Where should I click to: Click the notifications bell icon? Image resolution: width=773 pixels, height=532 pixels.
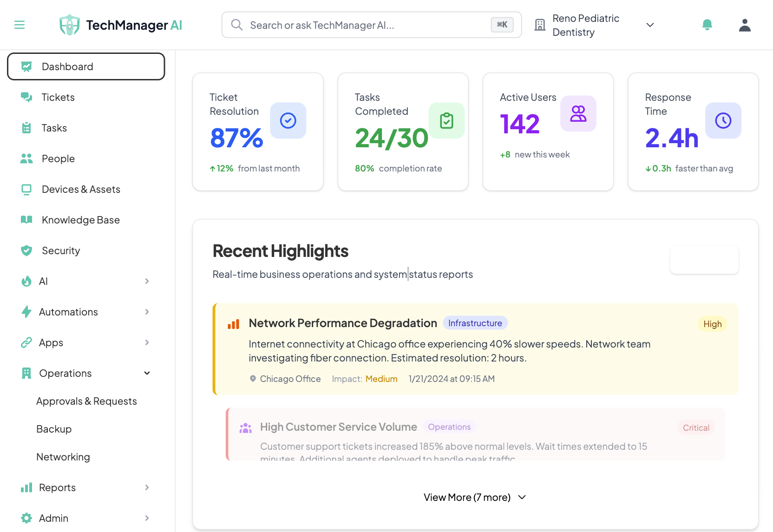tap(707, 25)
